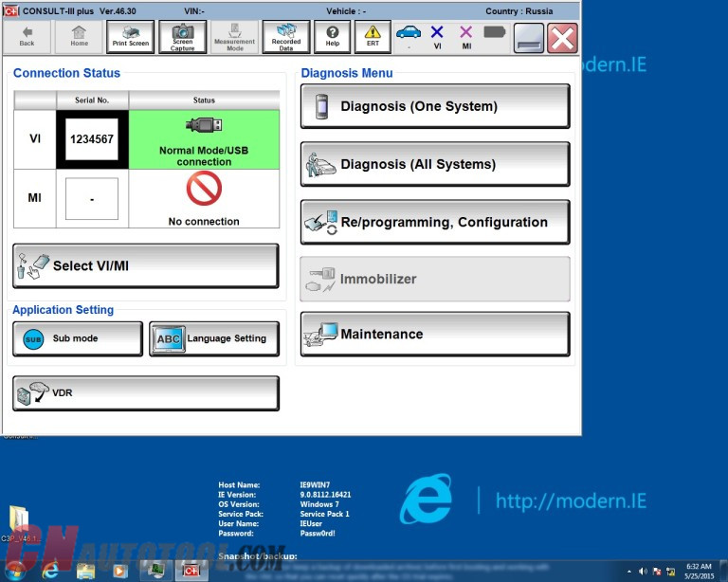728x582 pixels.
Task: Click the Diagnosis Menu heading
Action: [x=347, y=73]
